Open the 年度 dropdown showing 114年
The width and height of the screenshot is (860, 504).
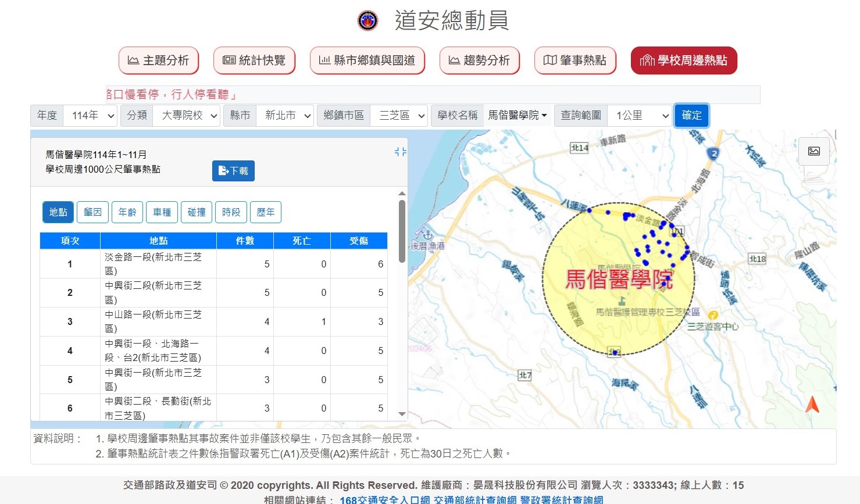tap(90, 115)
